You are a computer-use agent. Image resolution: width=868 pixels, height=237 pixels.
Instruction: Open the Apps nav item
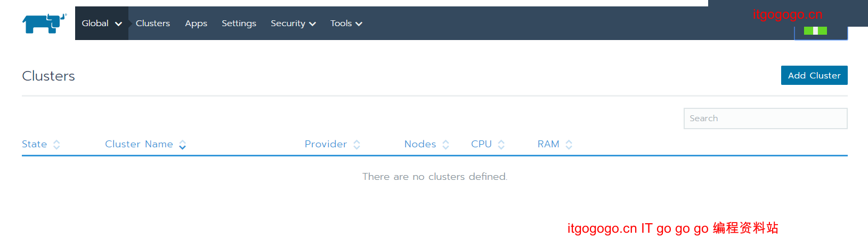[x=196, y=23]
